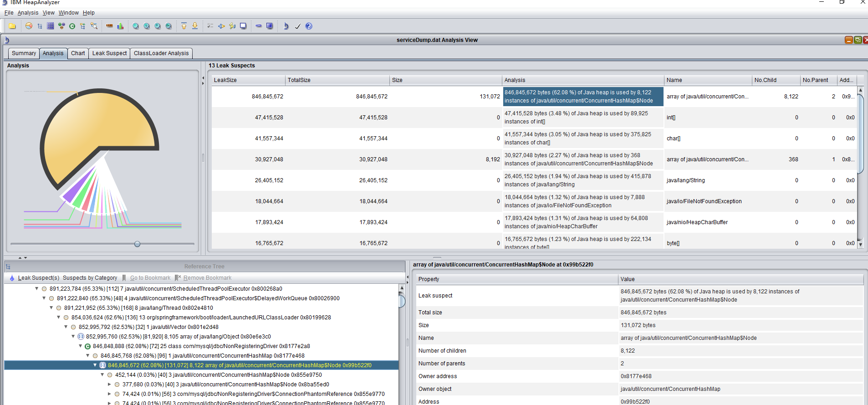The width and height of the screenshot is (868, 405).
Task: Click the black checkmark toolbar icon
Action: pyautogui.click(x=298, y=26)
